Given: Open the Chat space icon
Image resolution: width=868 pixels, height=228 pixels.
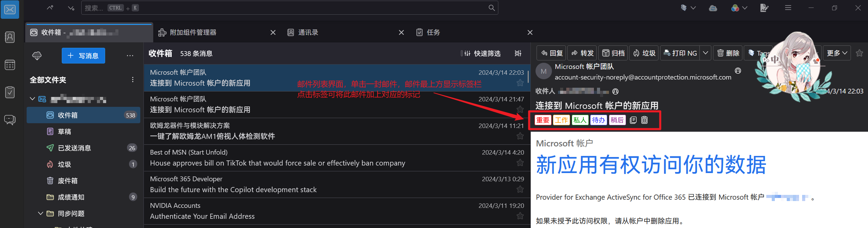Looking at the screenshot, I should pos(10,120).
